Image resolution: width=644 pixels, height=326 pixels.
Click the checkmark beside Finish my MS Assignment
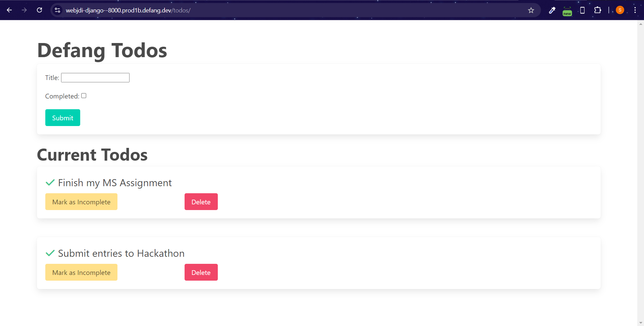(x=50, y=182)
